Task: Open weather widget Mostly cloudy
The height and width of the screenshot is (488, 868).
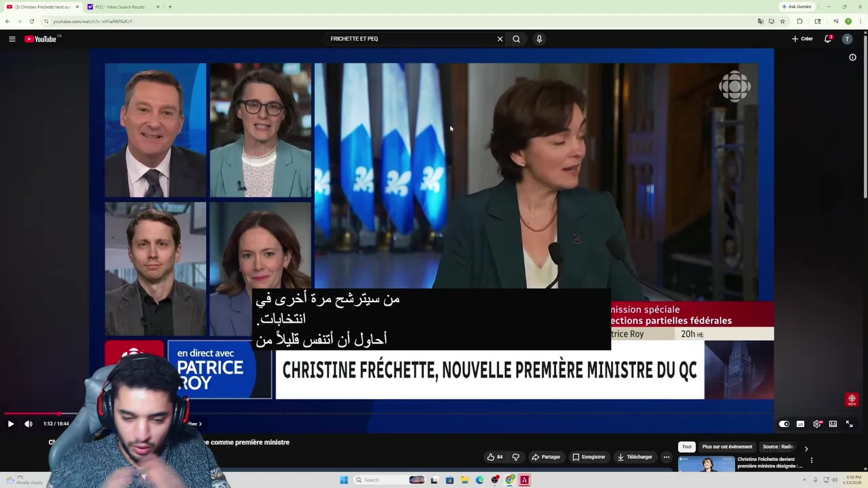Action: (x=24, y=480)
